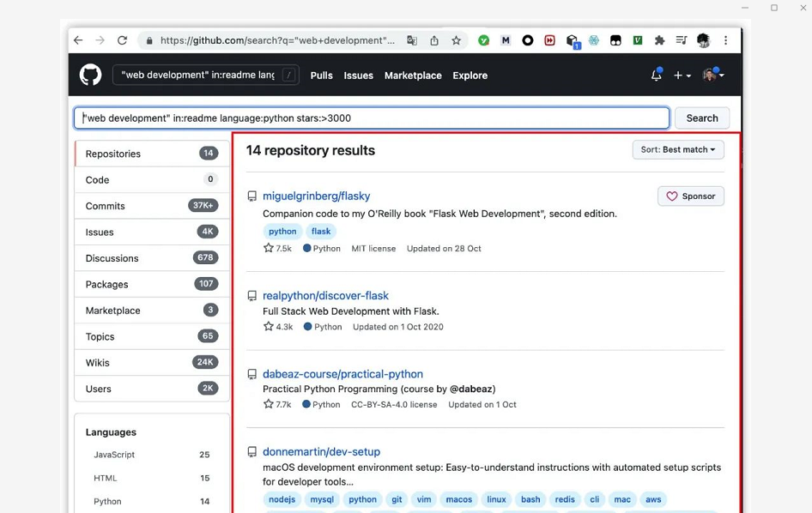Select the Topics filter with 65
The width and height of the screenshot is (812, 513).
(152, 336)
